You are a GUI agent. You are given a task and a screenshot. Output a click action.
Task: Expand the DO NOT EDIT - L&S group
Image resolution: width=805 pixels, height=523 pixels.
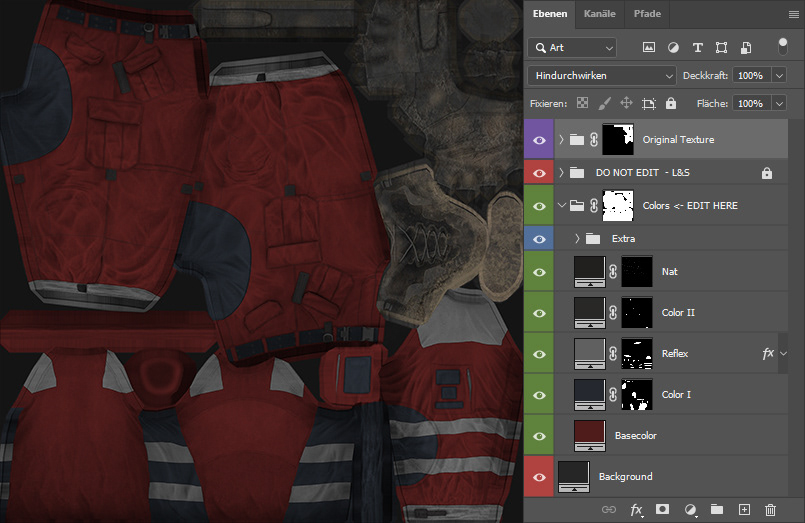[x=561, y=172]
